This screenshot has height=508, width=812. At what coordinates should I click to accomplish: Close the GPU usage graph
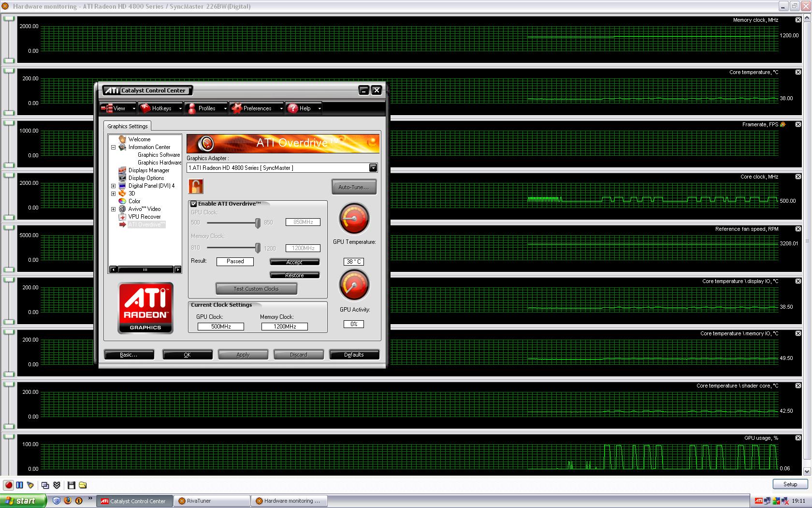pos(798,438)
